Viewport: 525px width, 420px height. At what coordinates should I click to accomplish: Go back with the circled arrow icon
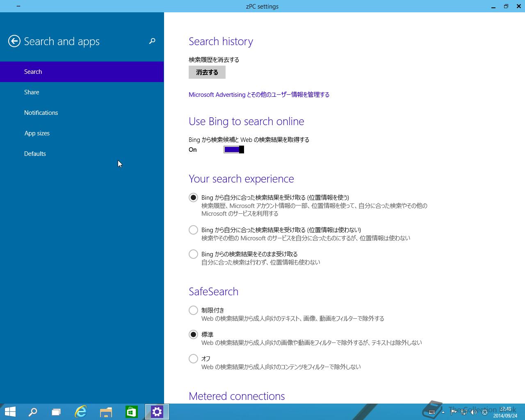(14, 41)
